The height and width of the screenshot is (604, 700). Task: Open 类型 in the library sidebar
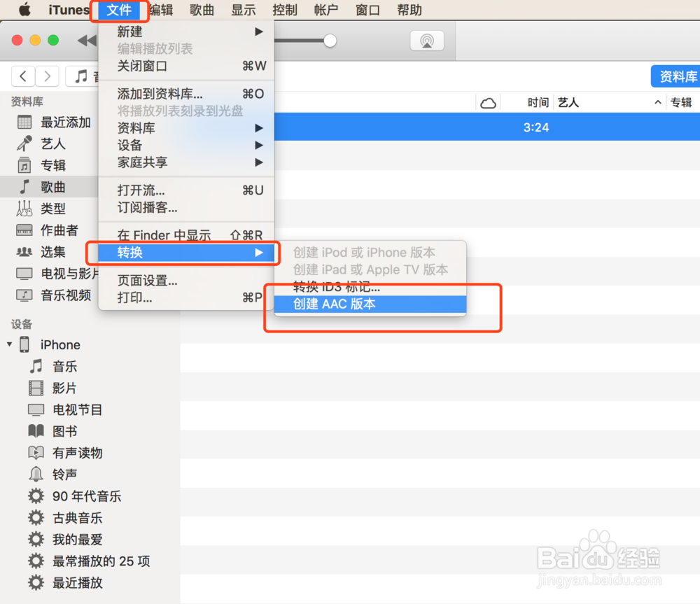[x=41, y=209]
